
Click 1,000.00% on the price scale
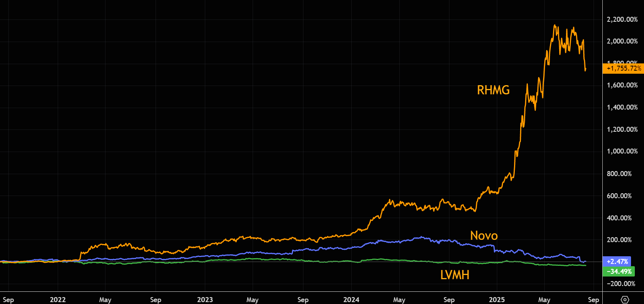(x=622, y=151)
